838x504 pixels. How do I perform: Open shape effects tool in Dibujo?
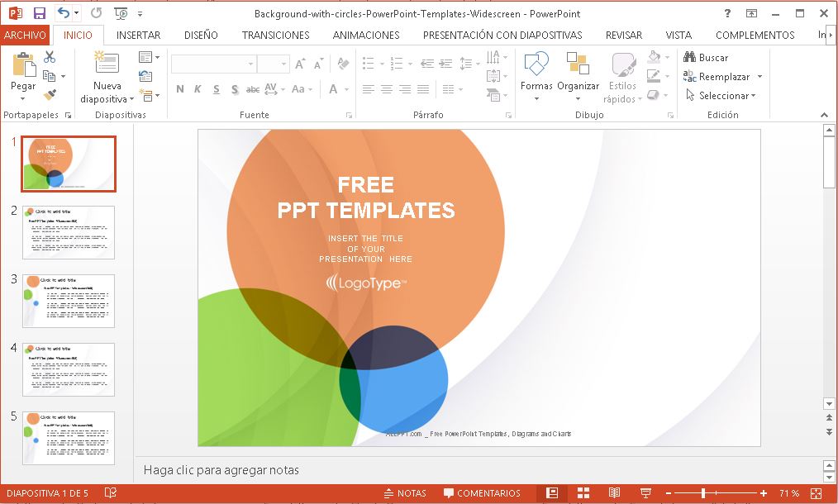pos(657,95)
